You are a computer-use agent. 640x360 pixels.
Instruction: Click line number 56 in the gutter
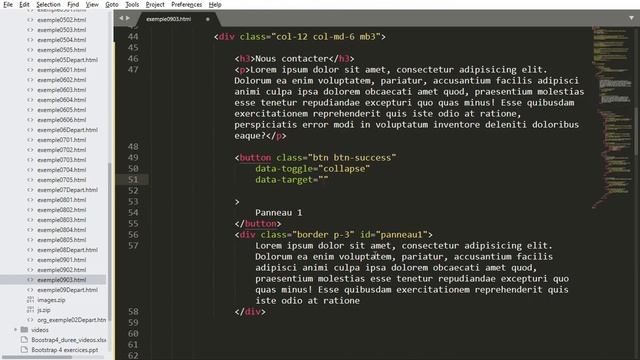[x=133, y=235]
